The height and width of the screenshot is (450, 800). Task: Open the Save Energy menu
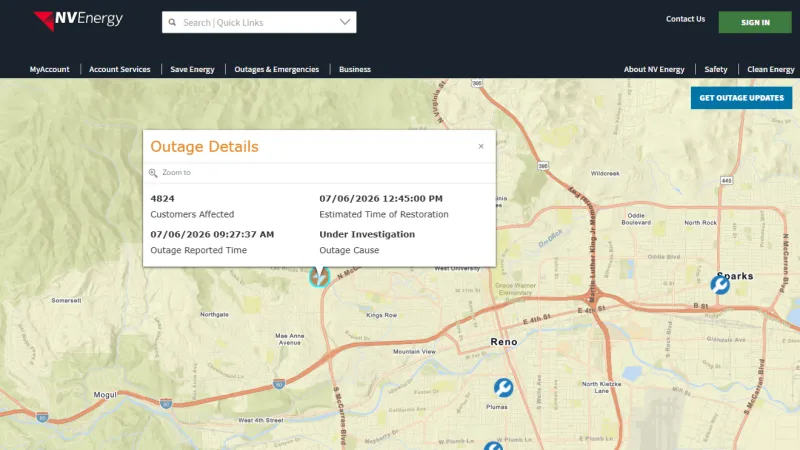click(192, 69)
